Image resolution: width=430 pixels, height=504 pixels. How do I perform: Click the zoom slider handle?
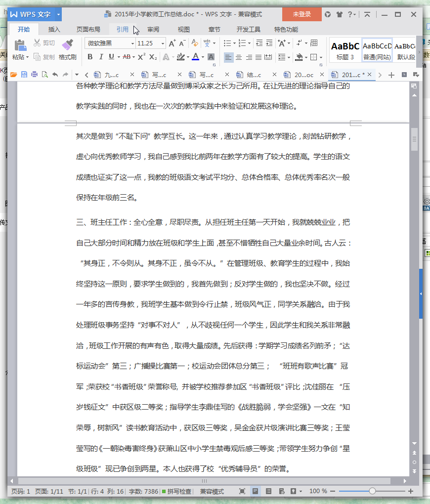tap(373, 491)
